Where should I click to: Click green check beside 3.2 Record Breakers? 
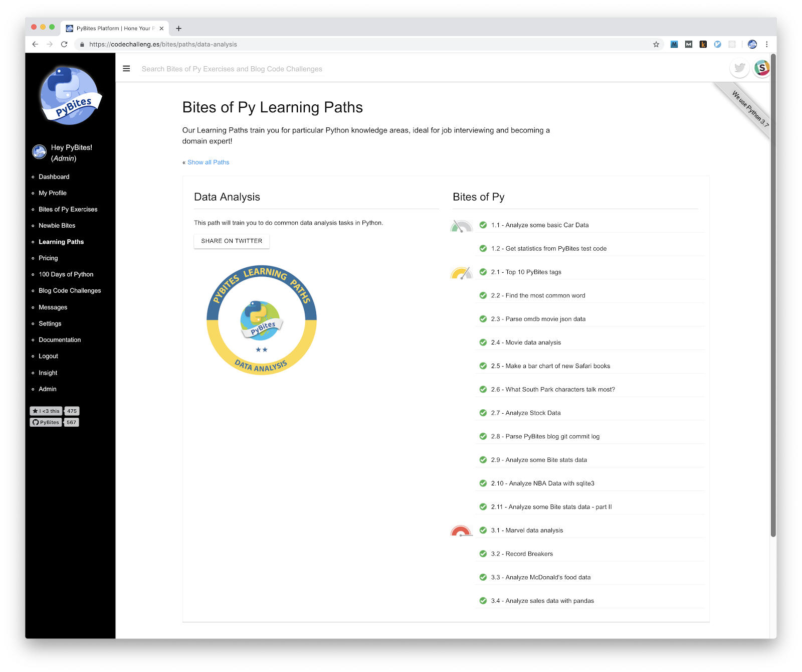483,554
